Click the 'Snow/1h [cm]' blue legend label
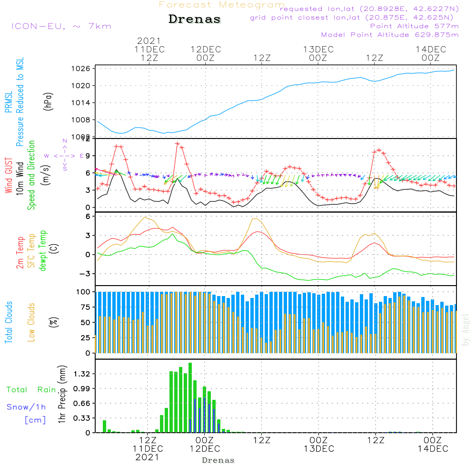The height and width of the screenshot is (476, 476). pyautogui.click(x=26, y=414)
